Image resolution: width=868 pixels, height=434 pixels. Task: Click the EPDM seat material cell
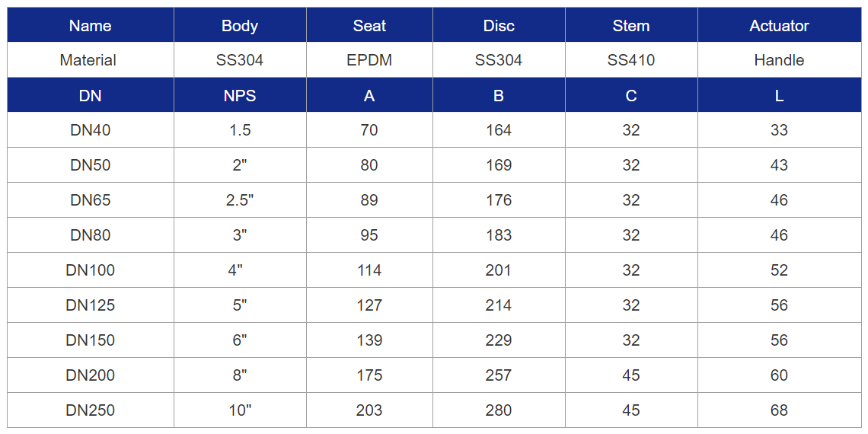(x=369, y=60)
